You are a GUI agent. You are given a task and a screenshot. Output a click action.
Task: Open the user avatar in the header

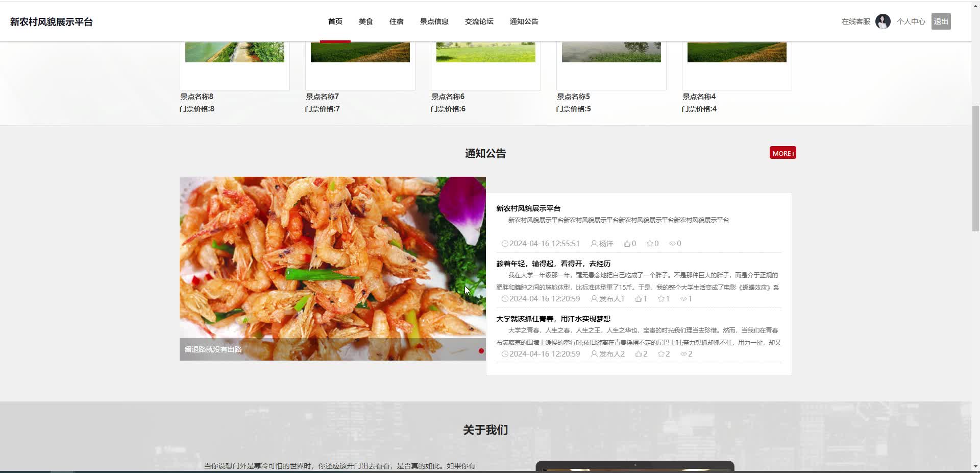[x=883, y=21]
